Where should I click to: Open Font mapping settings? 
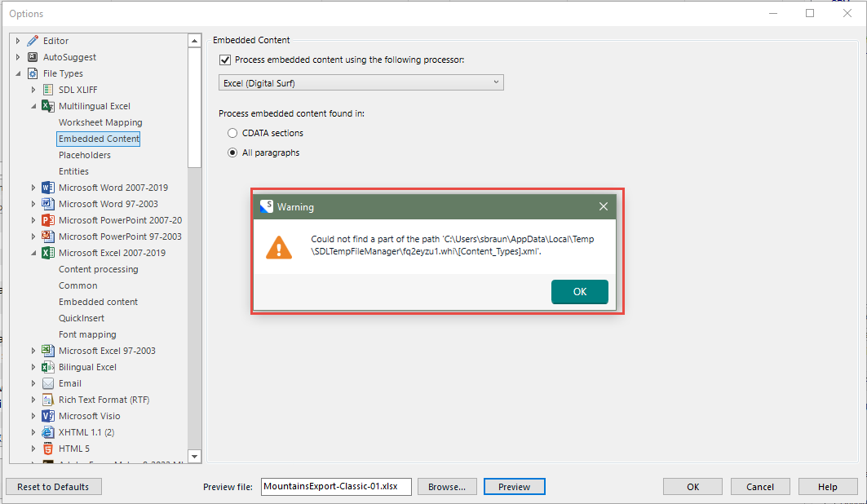click(x=87, y=334)
